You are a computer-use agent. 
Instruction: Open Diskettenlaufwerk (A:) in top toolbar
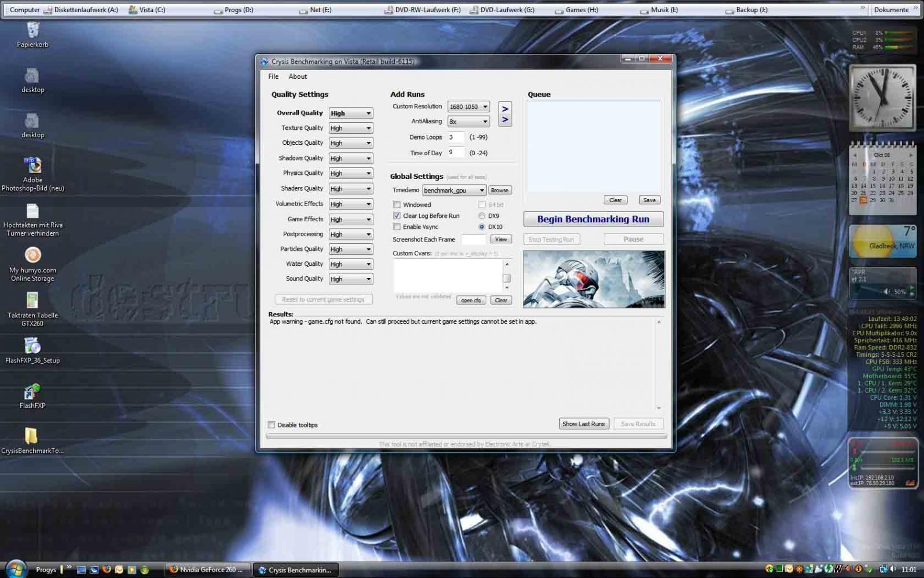pos(81,10)
